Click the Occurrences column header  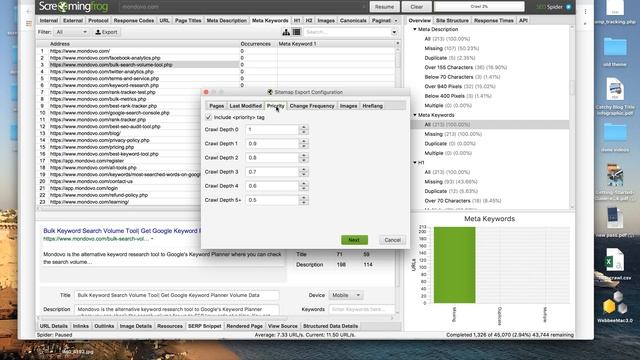(258, 44)
